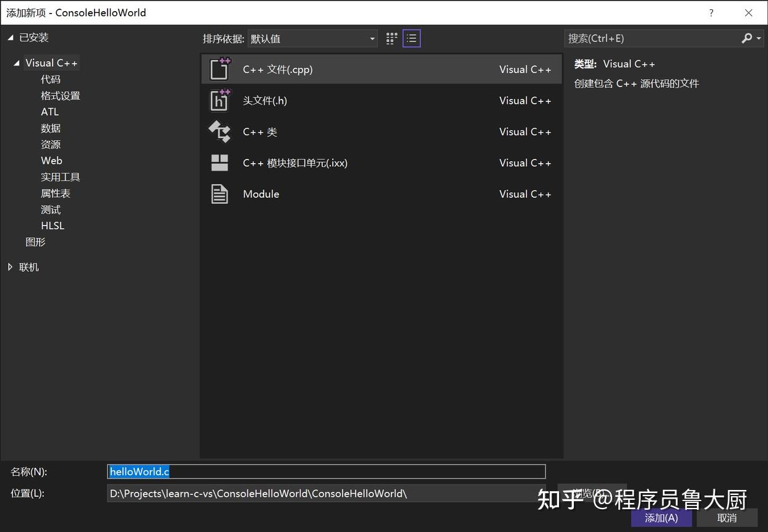The image size is (768, 532).
Task: Click the search magnifier icon
Action: pos(746,38)
